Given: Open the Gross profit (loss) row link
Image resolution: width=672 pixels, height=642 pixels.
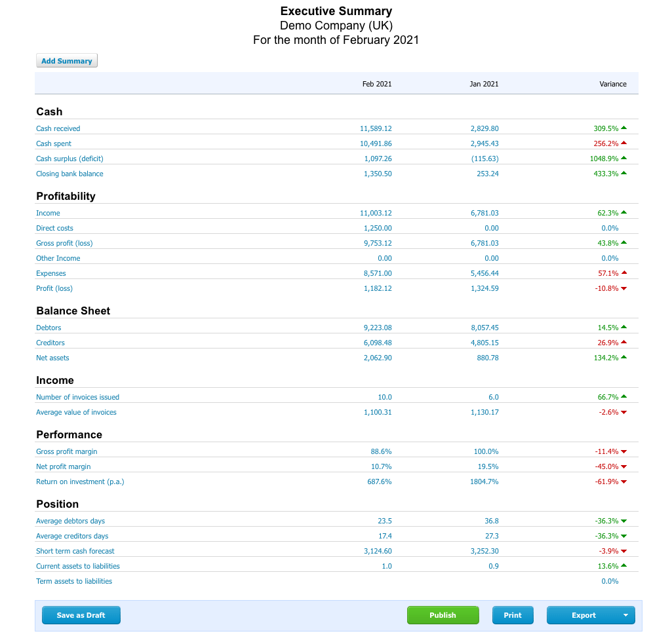Looking at the screenshot, I should pos(64,243).
